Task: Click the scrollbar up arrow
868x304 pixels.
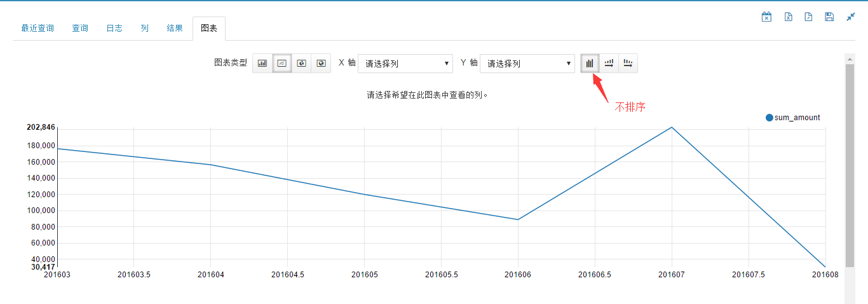Action: tap(850, 59)
